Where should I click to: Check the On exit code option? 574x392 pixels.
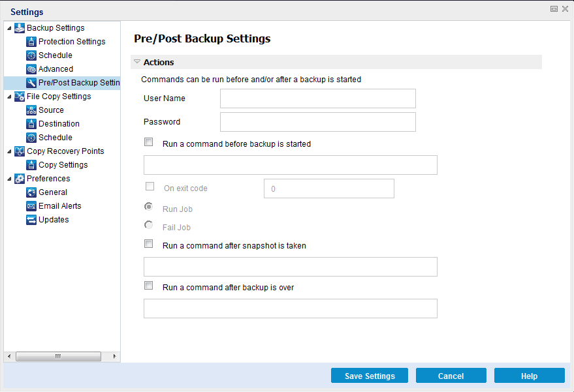click(150, 186)
